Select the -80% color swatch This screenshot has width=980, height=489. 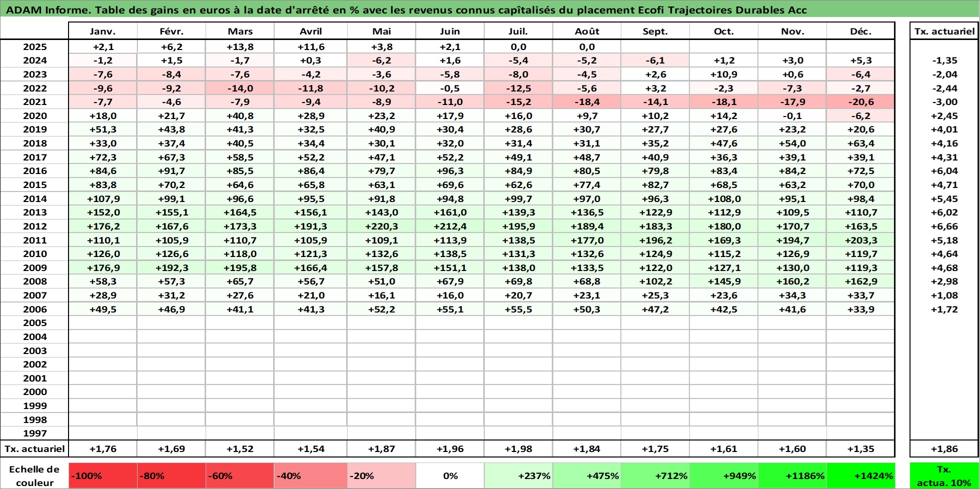coord(172,475)
